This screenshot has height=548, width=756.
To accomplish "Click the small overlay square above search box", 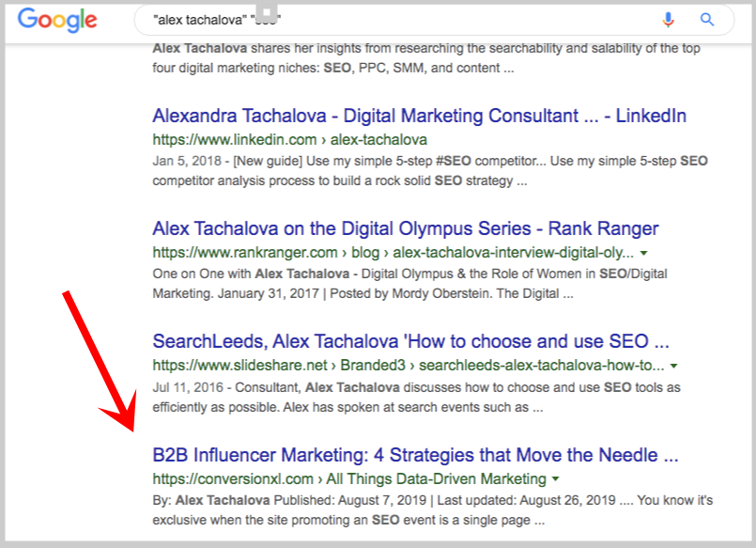I will 267,12.
